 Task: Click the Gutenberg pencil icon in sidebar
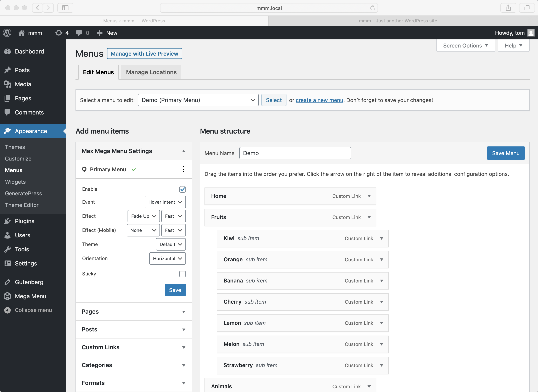point(8,282)
